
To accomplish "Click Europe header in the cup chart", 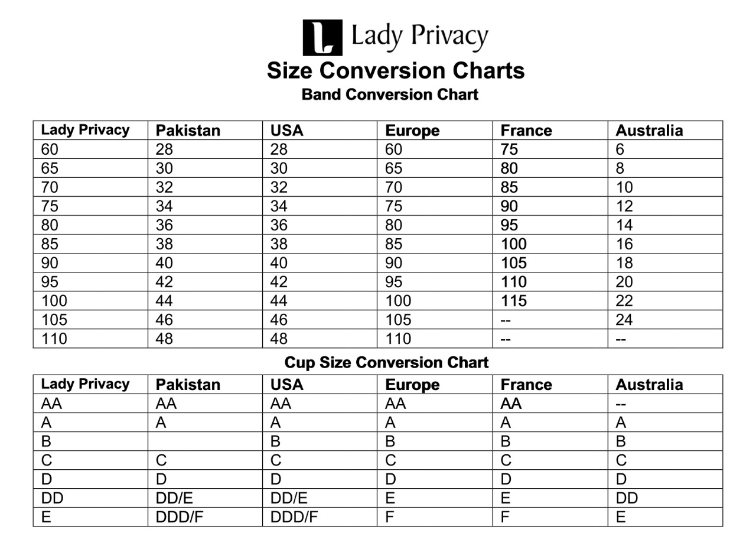I will 412,385.
